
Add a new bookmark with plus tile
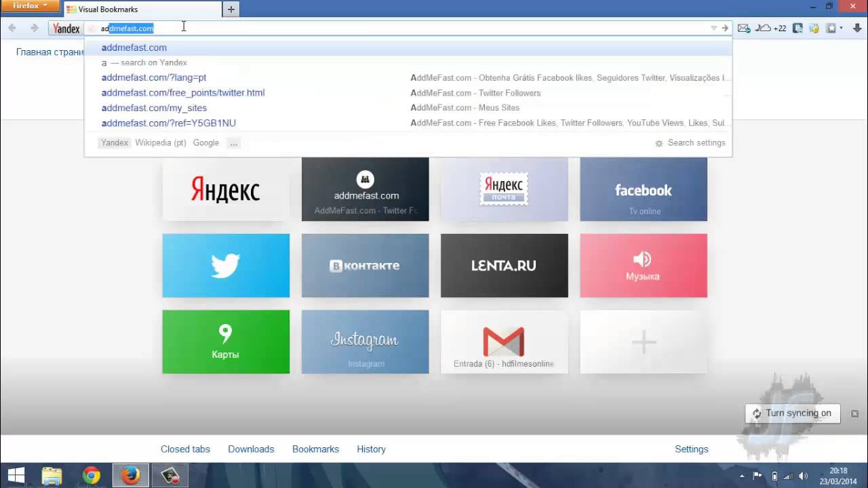(x=644, y=342)
